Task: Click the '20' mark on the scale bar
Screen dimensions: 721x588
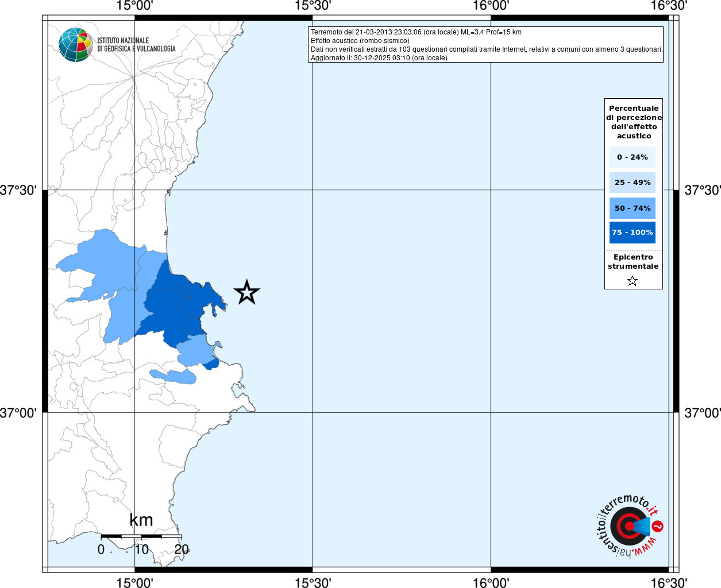Action: [182, 550]
